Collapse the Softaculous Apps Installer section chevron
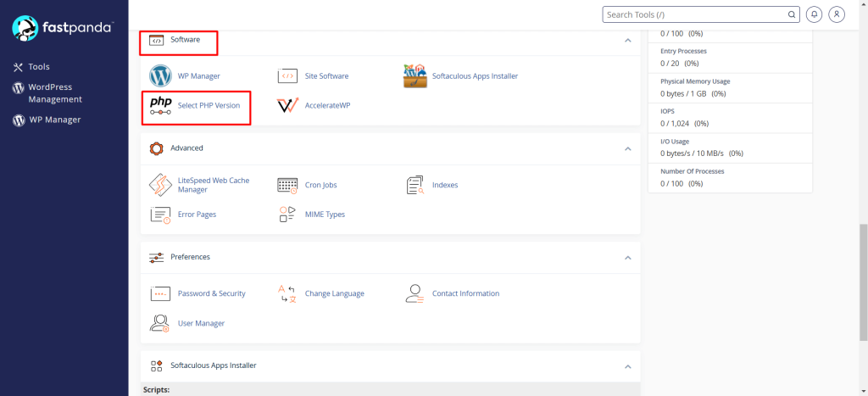The width and height of the screenshot is (868, 396). click(628, 366)
